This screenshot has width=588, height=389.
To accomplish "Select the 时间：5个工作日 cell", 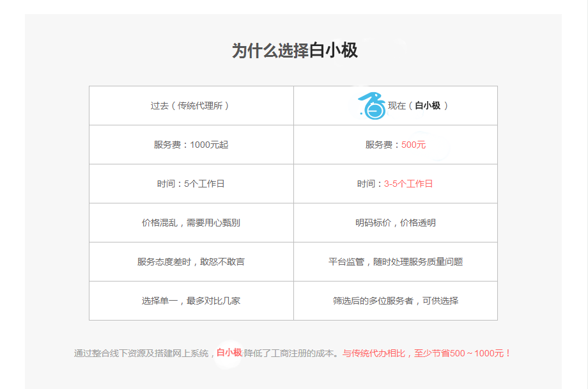I will (x=190, y=184).
